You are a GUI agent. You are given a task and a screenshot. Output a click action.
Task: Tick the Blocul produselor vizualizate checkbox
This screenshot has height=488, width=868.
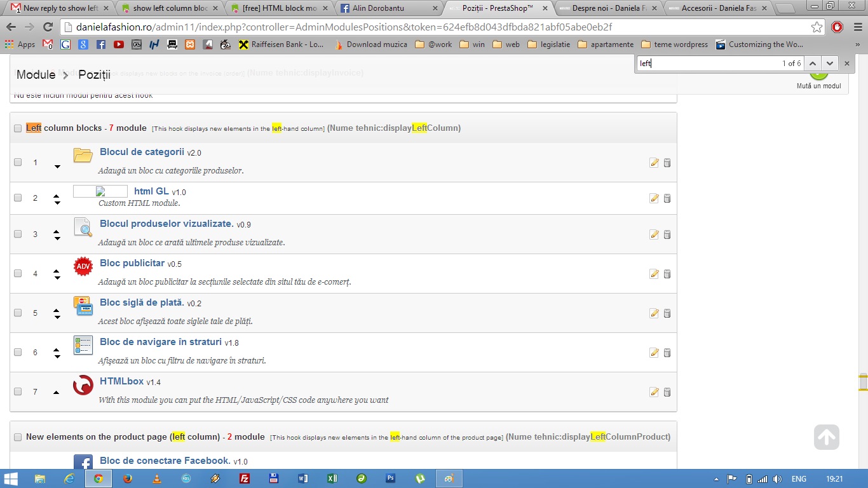tap(18, 234)
